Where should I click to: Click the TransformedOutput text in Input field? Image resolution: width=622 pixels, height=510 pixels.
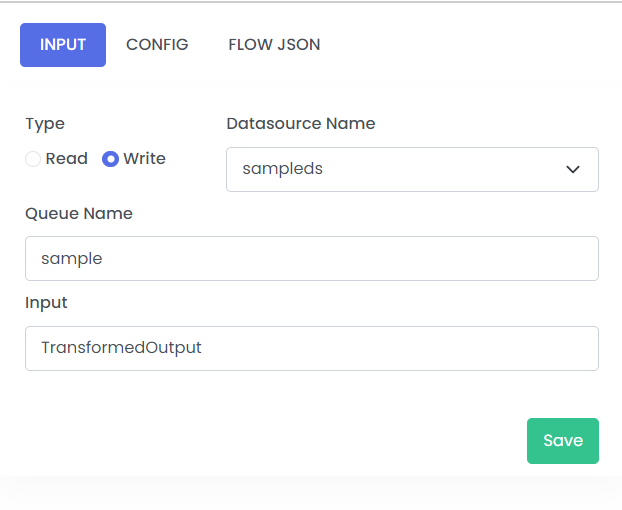[121, 348]
